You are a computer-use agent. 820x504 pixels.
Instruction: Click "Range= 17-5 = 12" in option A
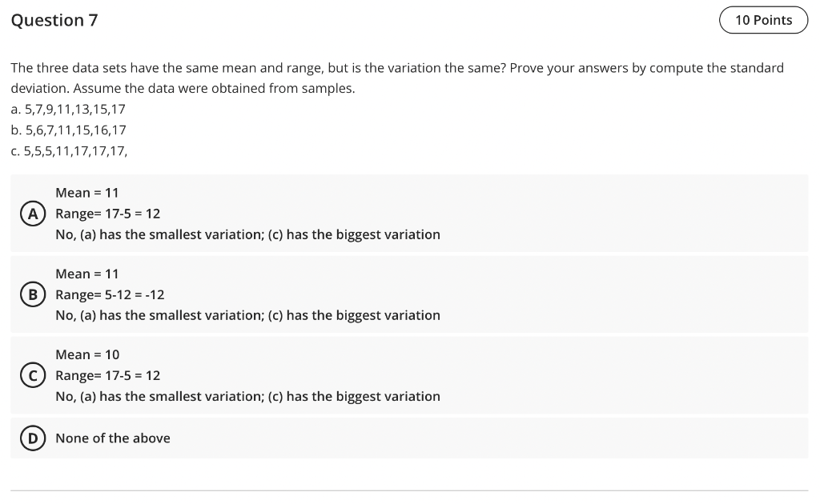point(108,214)
